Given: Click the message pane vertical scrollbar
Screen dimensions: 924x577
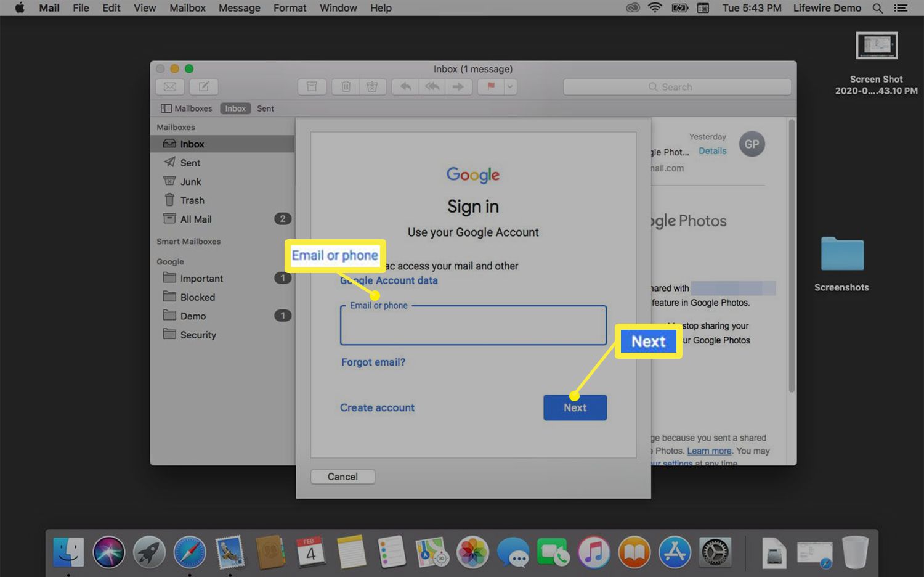Looking at the screenshot, I should pos(792,256).
